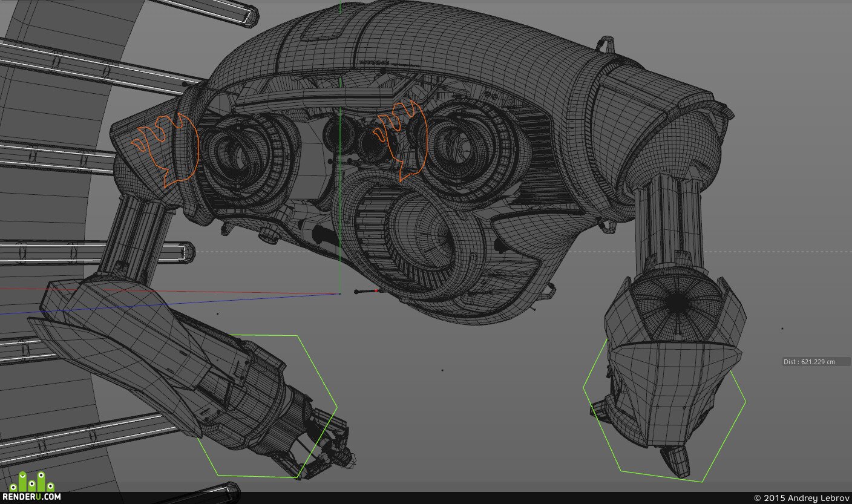This screenshot has width=852, height=504.
Task: Select the Dist 621.229 cm readout
Action: pyautogui.click(x=809, y=362)
